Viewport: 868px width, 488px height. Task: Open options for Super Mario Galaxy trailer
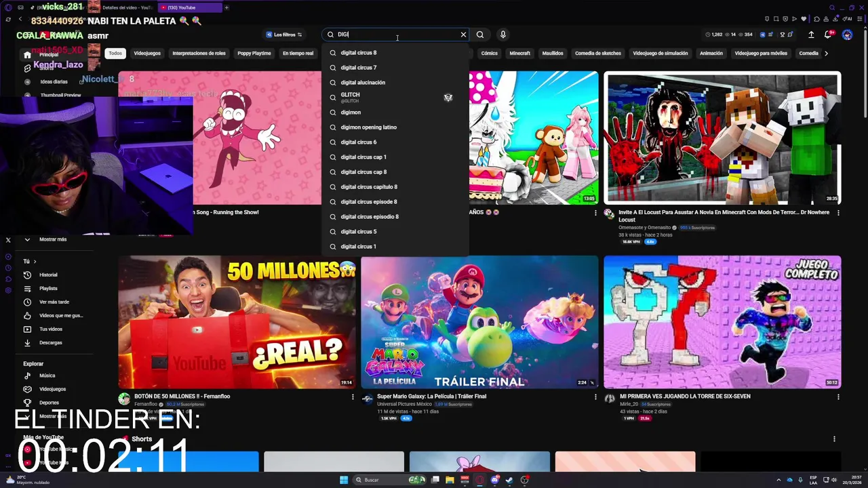pos(595,397)
